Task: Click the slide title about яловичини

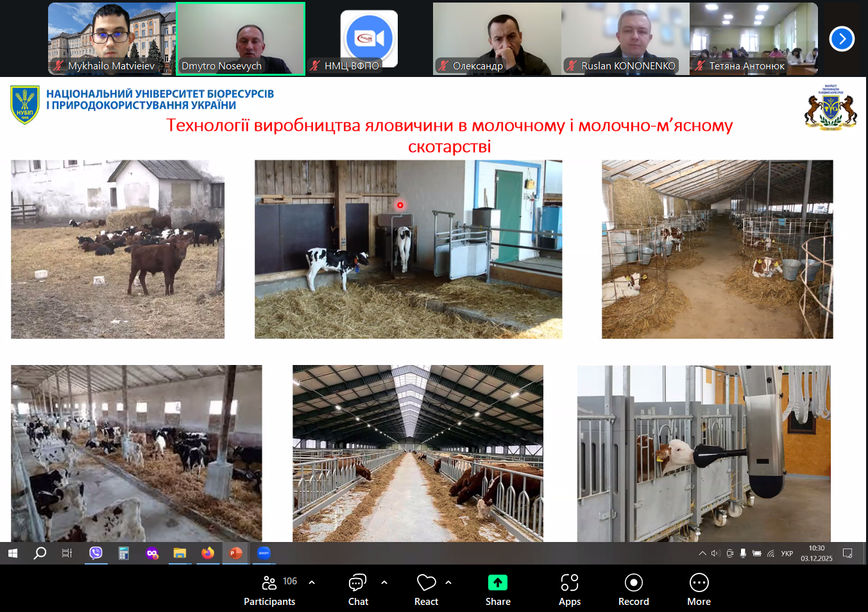Action: point(449,135)
